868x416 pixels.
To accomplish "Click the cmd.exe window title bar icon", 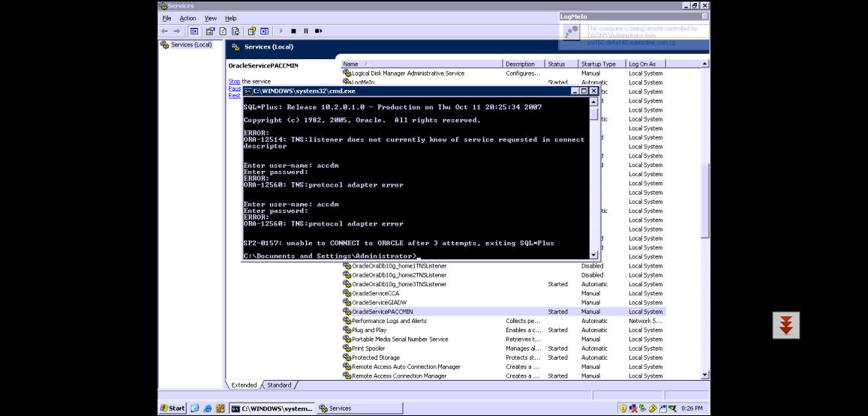I will (248, 91).
